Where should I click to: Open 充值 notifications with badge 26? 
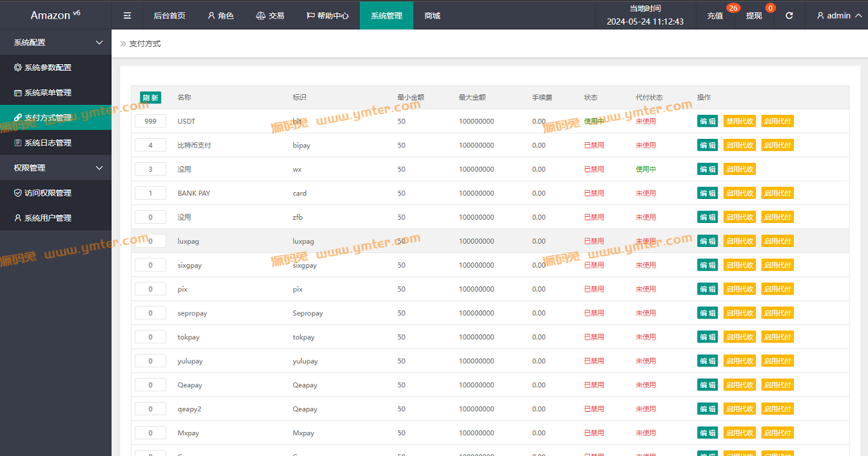(x=715, y=15)
